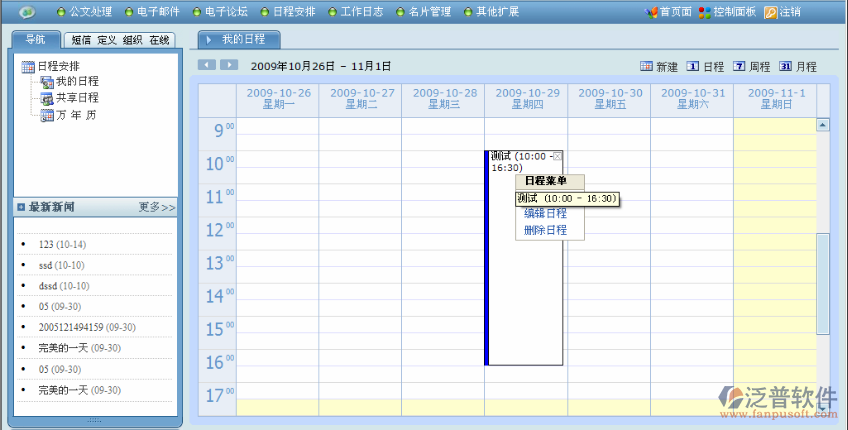Go to 首页面 home page

668,12
